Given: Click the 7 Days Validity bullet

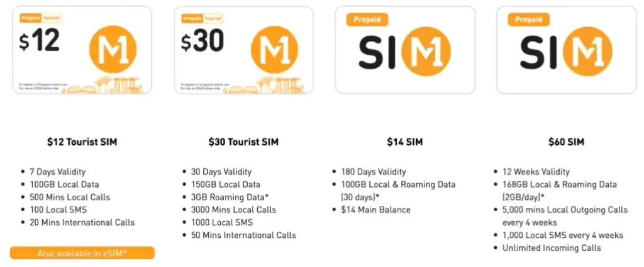Looking at the screenshot, I should pos(58,172).
